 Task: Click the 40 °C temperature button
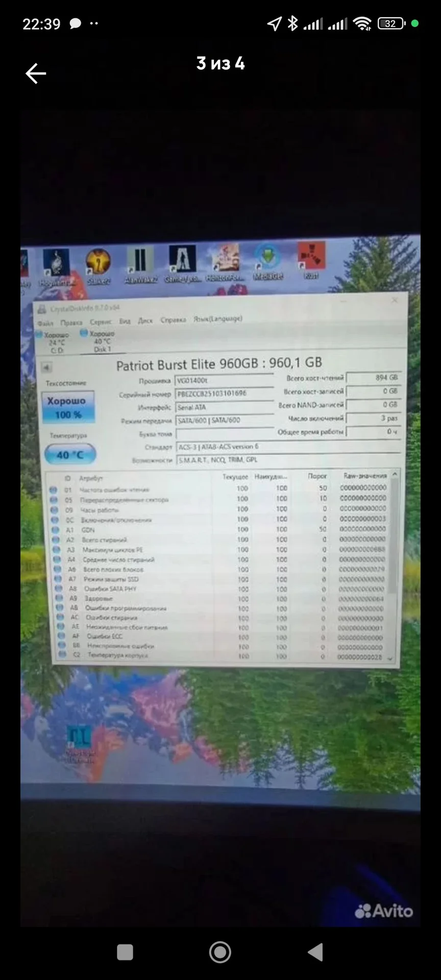tap(70, 454)
